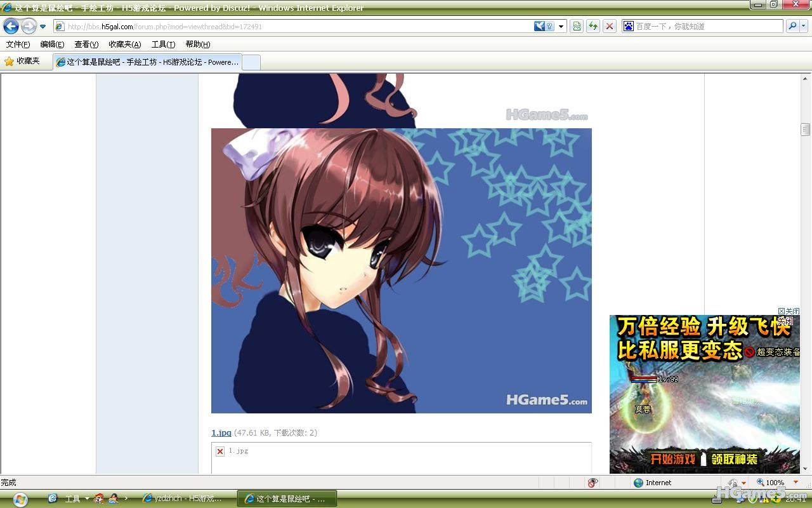
Task: Click the Baidu paw search provider icon
Action: (629, 27)
